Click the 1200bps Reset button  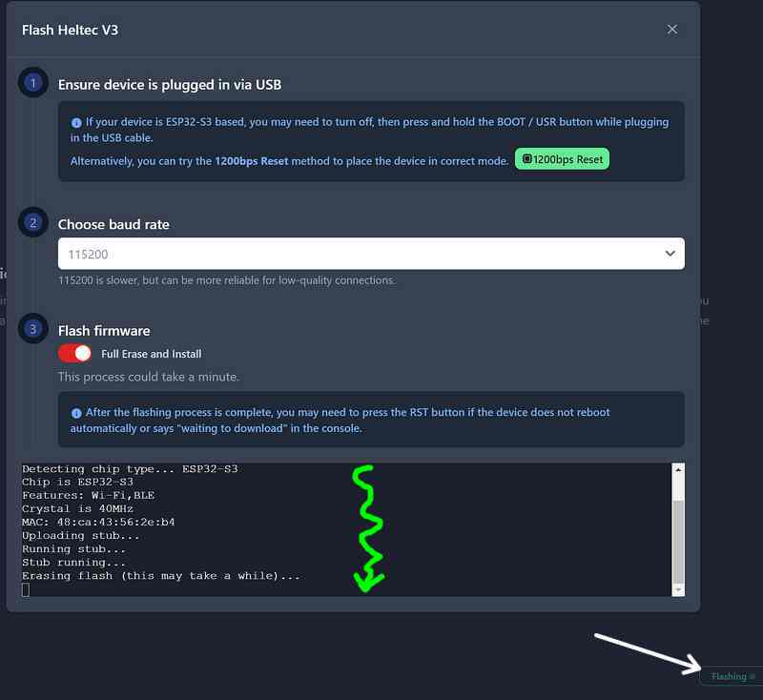coord(562,159)
